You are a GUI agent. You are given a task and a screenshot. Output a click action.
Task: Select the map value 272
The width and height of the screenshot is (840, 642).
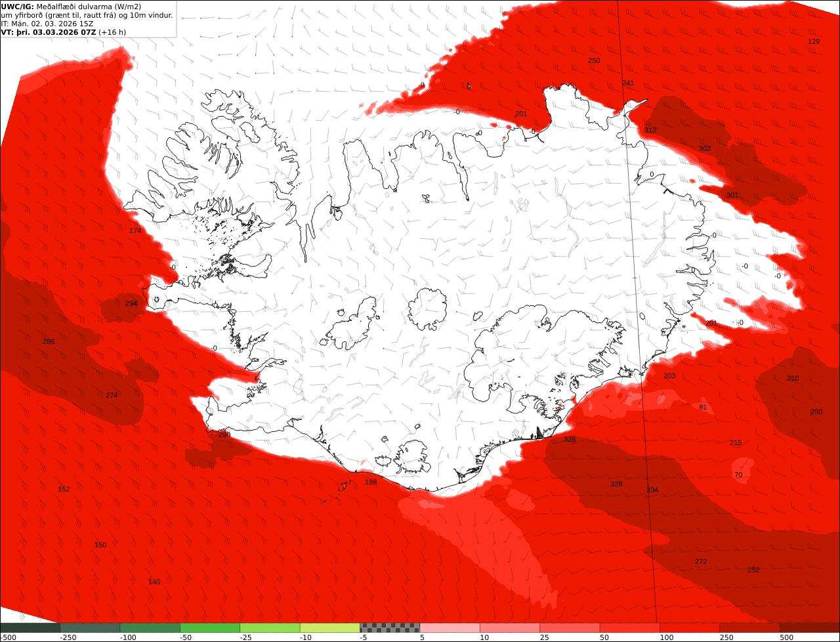point(701,561)
